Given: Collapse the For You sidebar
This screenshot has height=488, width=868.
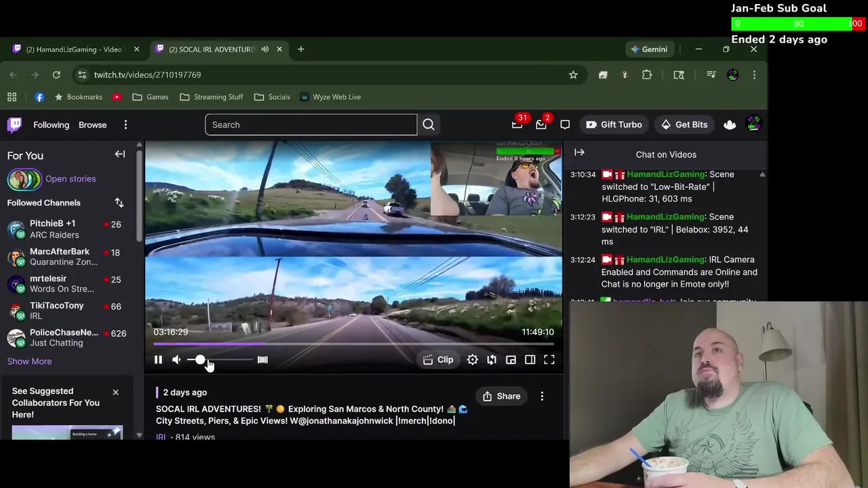Looking at the screenshot, I should [x=120, y=155].
